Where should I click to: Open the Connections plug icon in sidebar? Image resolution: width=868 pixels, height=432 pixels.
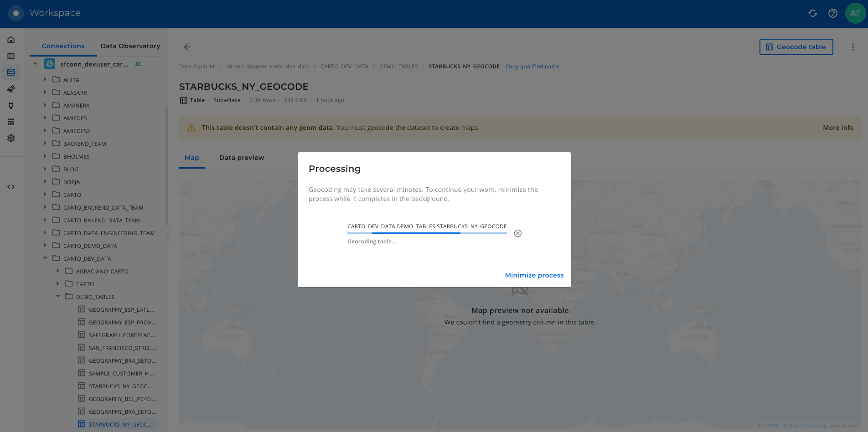coord(11,105)
